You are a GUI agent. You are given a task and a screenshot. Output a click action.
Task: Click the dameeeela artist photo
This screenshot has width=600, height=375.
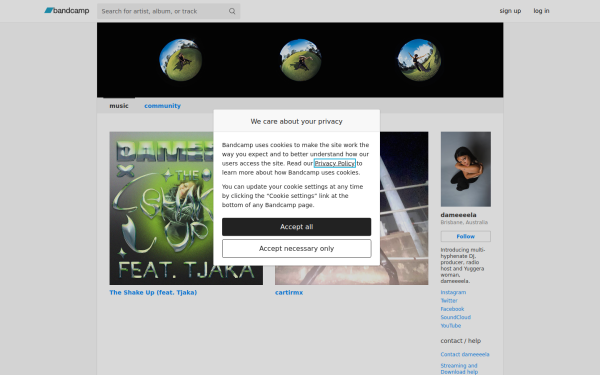(466, 169)
